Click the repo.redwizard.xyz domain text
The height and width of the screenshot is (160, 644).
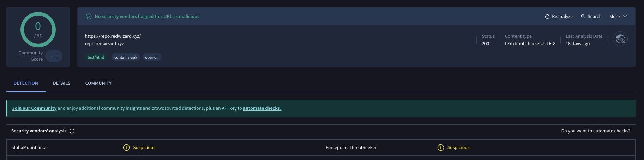[x=104, y=44]
